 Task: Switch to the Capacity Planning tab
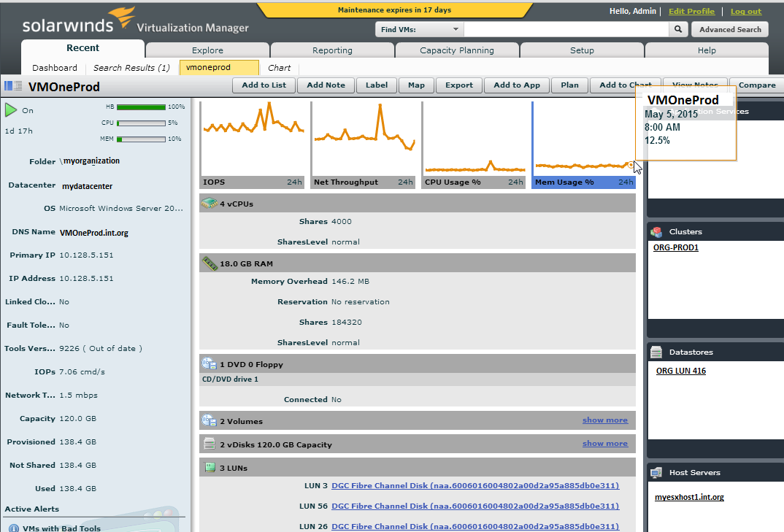point(457,50)
